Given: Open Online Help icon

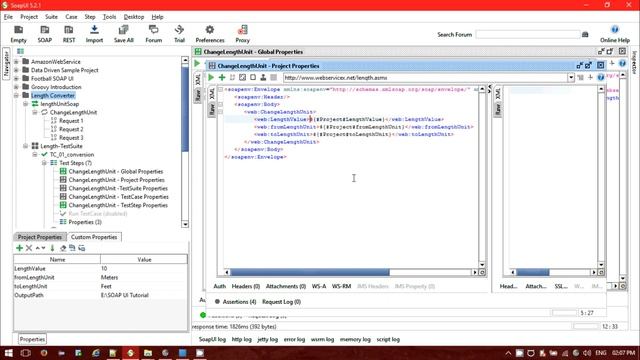Looking at the screenshot, I should coord(615,34).
